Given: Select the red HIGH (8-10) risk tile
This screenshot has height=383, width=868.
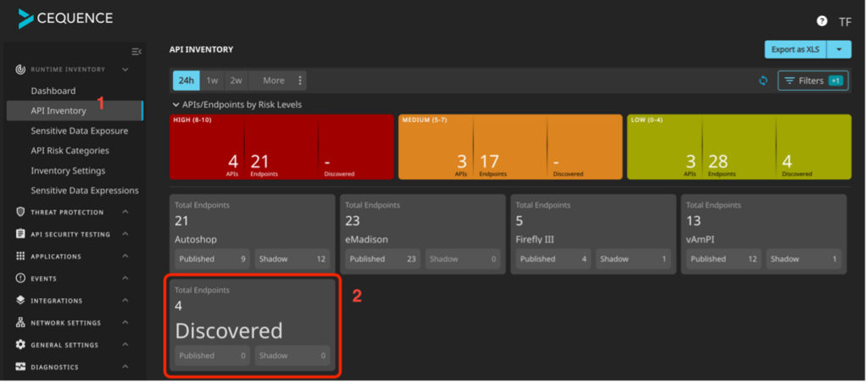Looking at the screenshot, I should tap(281, 147).
